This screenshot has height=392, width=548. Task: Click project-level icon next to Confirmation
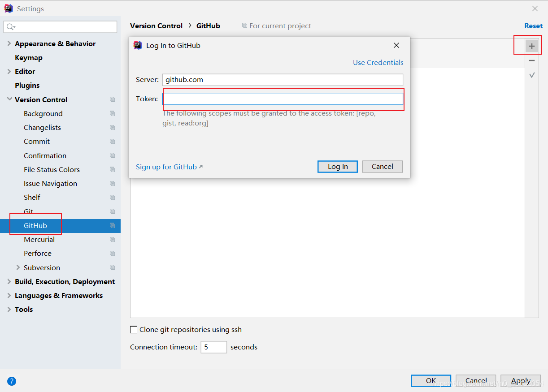pos(112,156)
